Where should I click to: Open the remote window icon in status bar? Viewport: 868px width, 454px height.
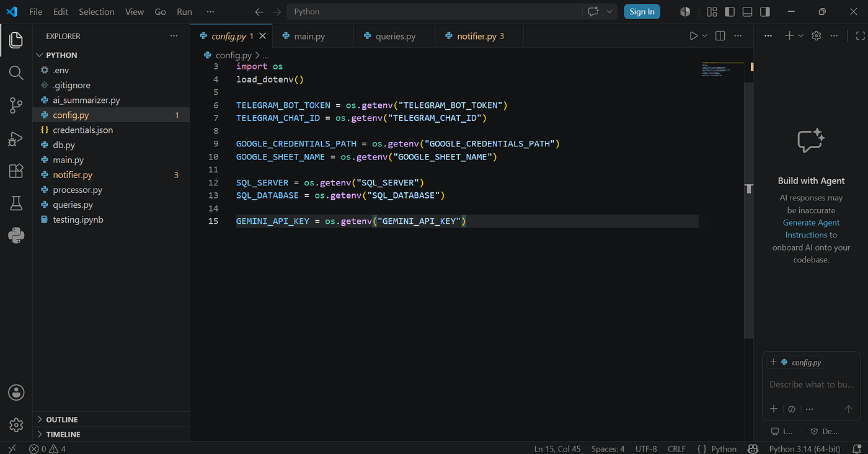coord(12,449)
